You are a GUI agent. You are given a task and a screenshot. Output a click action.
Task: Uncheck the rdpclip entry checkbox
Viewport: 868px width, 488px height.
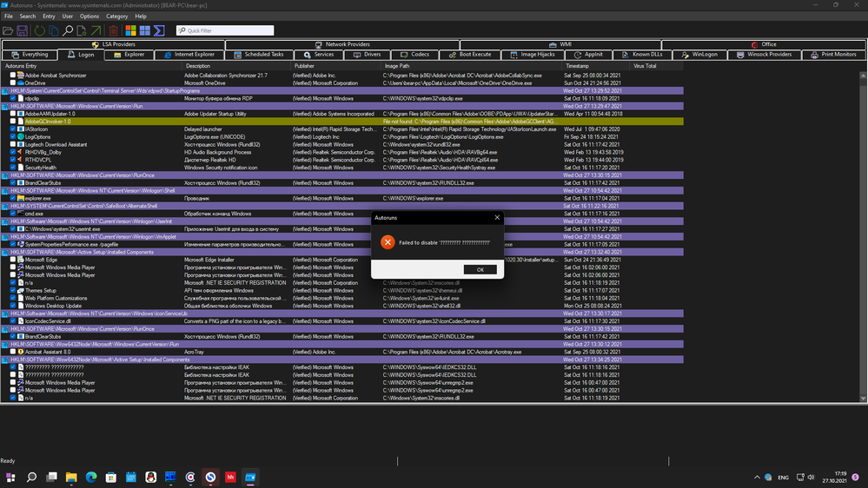(x=13, y=98)
